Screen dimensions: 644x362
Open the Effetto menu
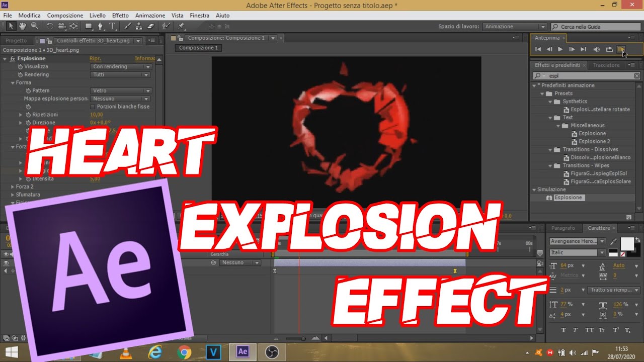[120, 16]
